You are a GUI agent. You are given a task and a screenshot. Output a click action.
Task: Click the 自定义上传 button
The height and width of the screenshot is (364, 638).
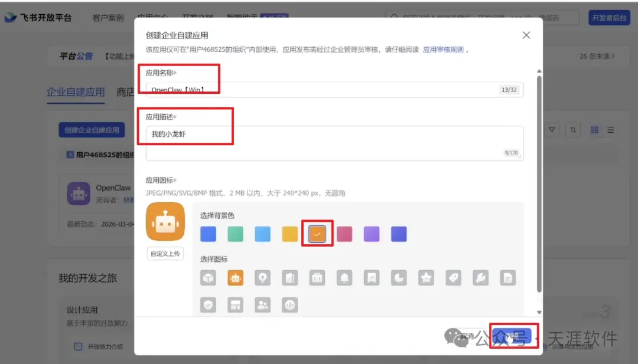click(x=165, y=254)
